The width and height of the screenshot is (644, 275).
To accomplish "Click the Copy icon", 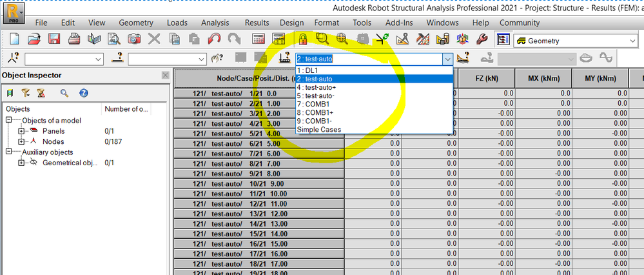I will point(175,39).
